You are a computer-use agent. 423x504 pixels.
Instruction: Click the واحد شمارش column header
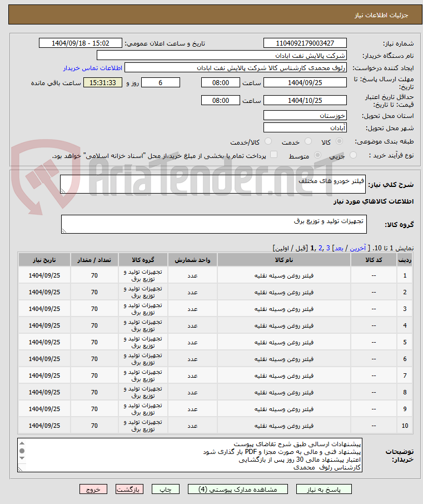point(192,260)
